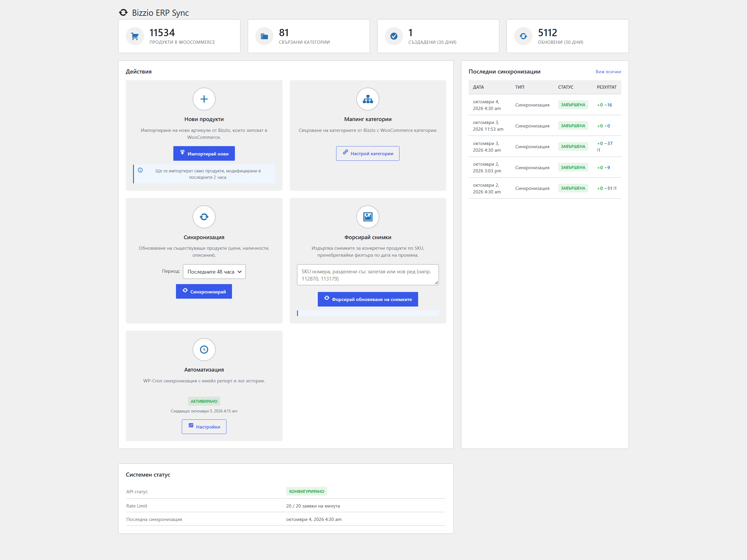The image size is (747, 560).
Task: Click the hierarchy icon above Мапинг категории
Action: pyautogui.click(x=368, y=99)
